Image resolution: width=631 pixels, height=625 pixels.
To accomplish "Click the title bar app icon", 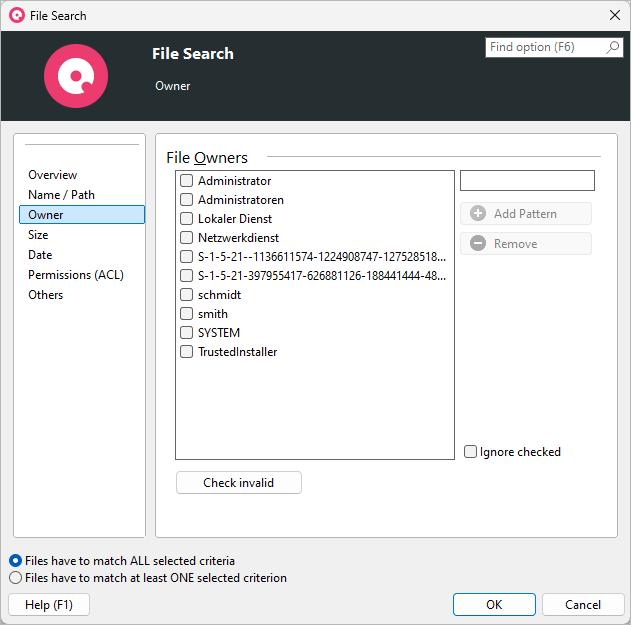I will point(16,15).
